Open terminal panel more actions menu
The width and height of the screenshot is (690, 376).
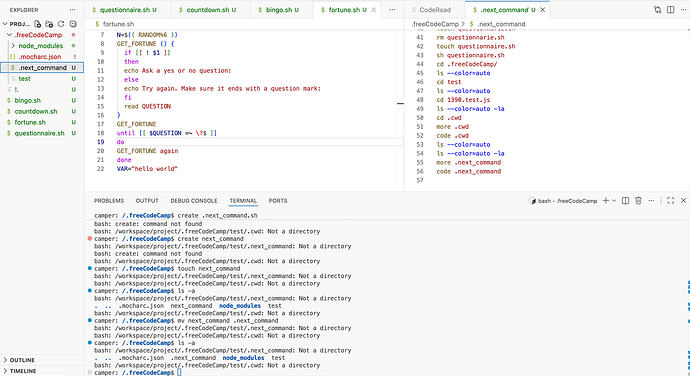tap(652, 201)
